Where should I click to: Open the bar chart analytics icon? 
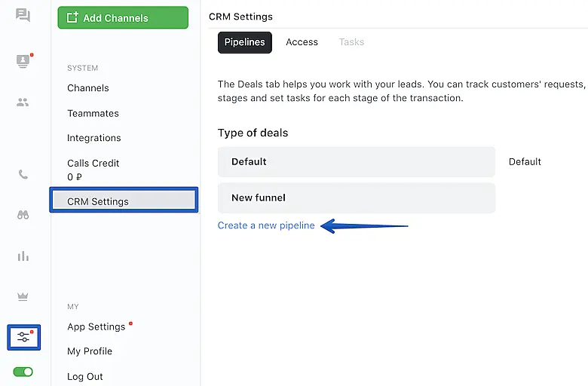(x=23, y=256)
